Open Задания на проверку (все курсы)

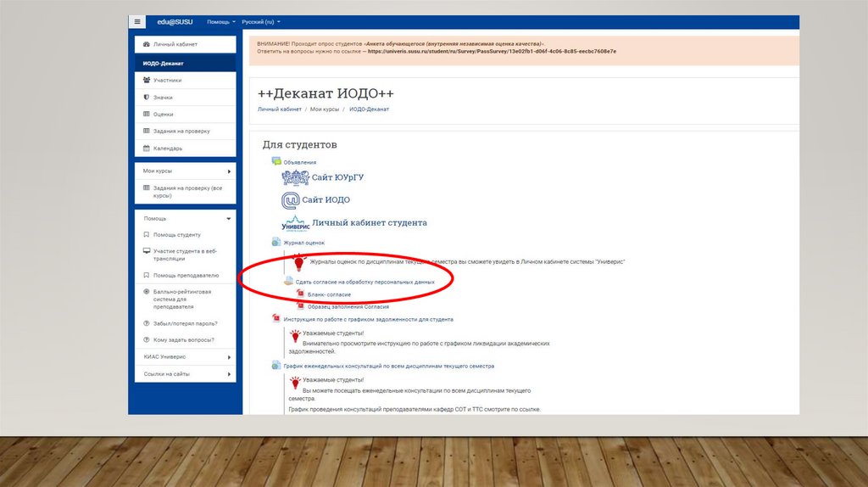(187, 192)
